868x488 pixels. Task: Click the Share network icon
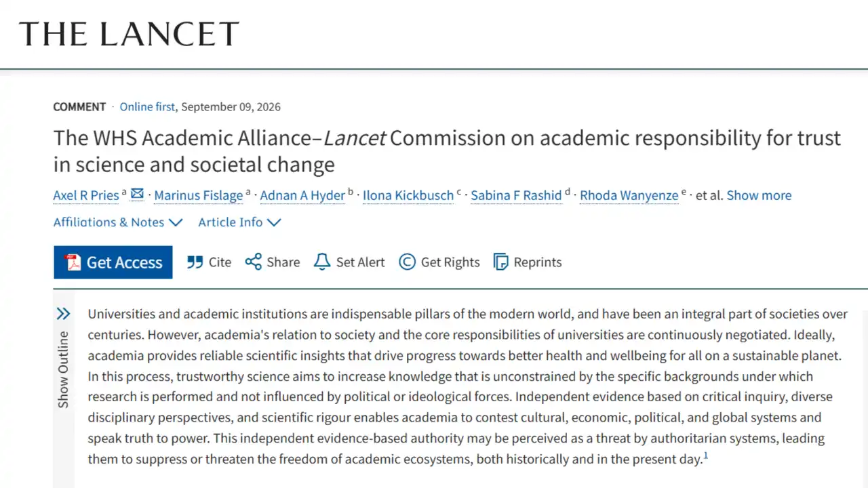254,262
